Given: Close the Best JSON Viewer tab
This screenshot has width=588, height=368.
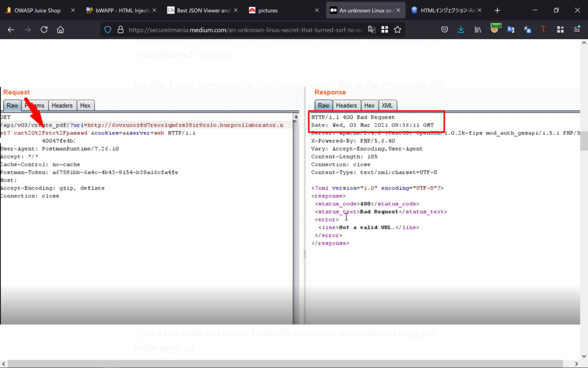Looking at the screenshot, I should (x=235, y=10).
